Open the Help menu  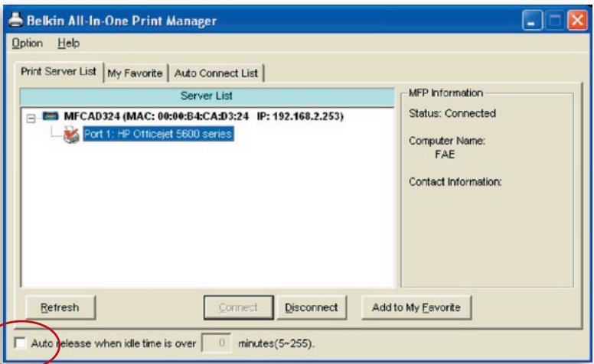69,43
